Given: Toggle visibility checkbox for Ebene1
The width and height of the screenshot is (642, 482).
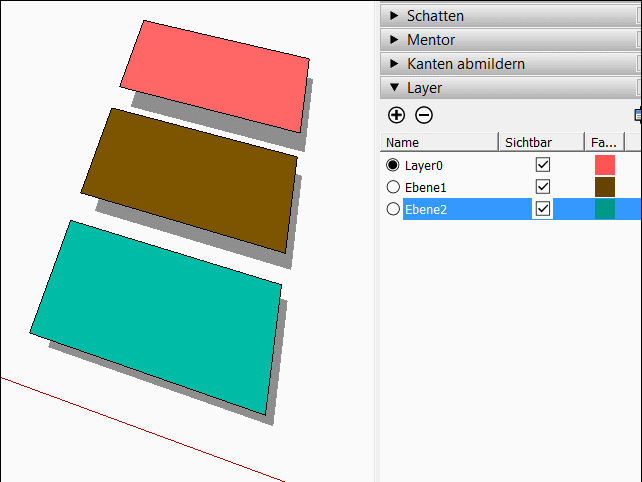Looking at the screenshot, I should click(x=543, y=187).
